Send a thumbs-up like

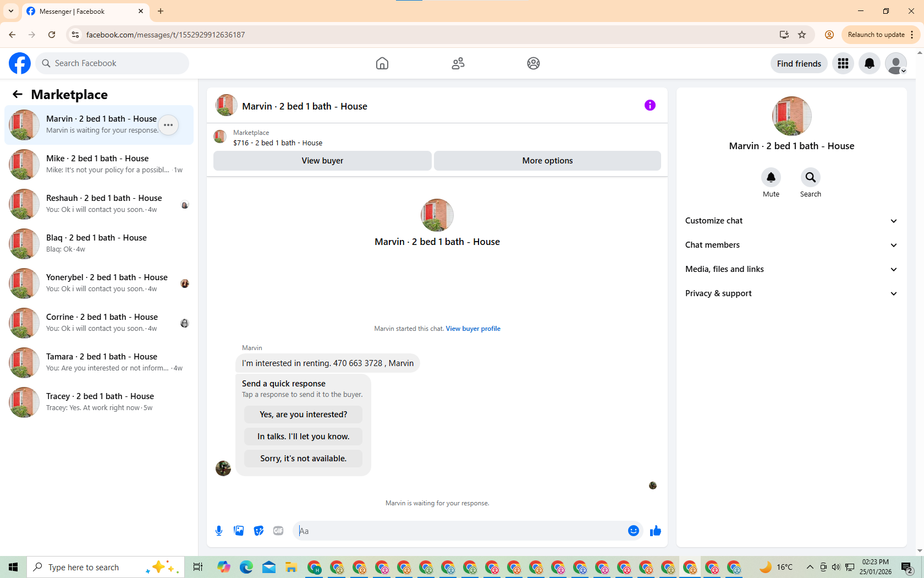click(x=656, y=531)
